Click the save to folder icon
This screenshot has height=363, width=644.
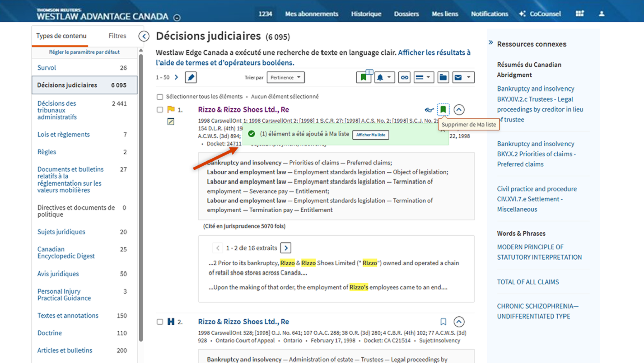[x=443, y=78]
